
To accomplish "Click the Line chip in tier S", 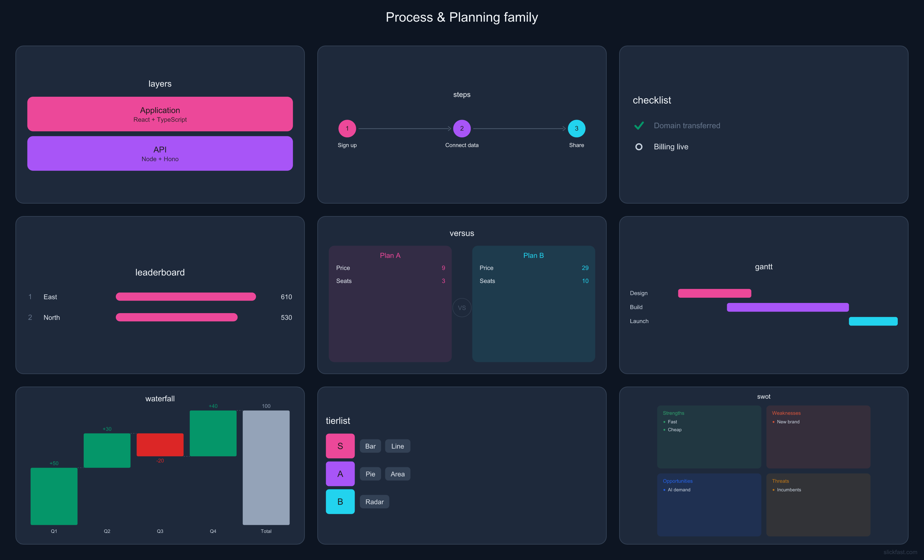I will pyautogui.click(x=397, y=446).
